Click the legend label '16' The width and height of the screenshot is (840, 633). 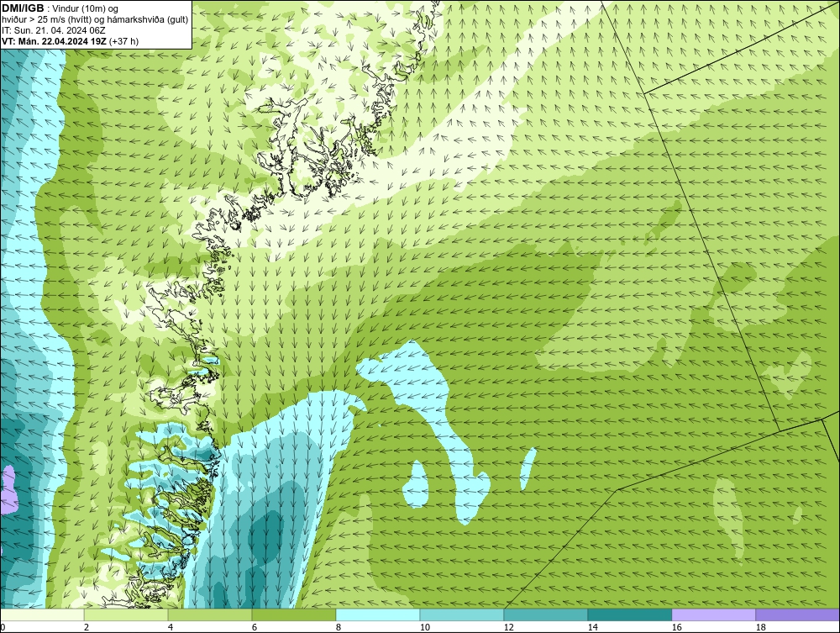click(x=676, y=627)
